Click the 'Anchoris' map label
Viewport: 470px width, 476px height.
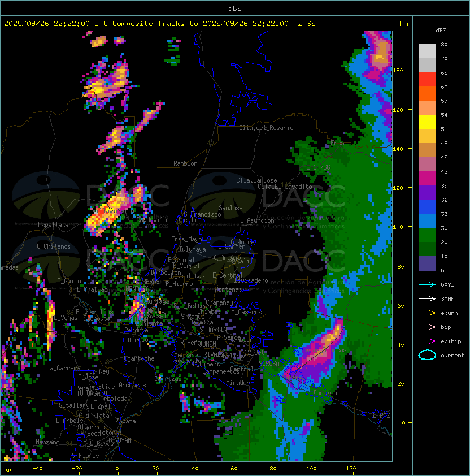click(132, 385)
